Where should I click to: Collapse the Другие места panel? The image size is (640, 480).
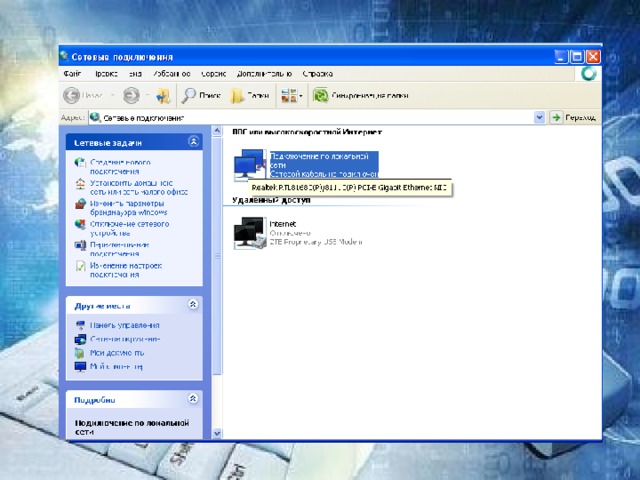click(194, 304)
